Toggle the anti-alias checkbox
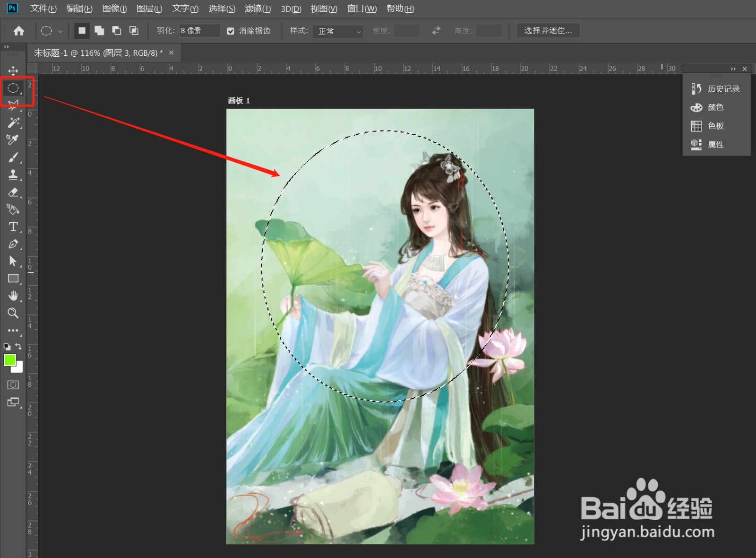 click(231, 31)
